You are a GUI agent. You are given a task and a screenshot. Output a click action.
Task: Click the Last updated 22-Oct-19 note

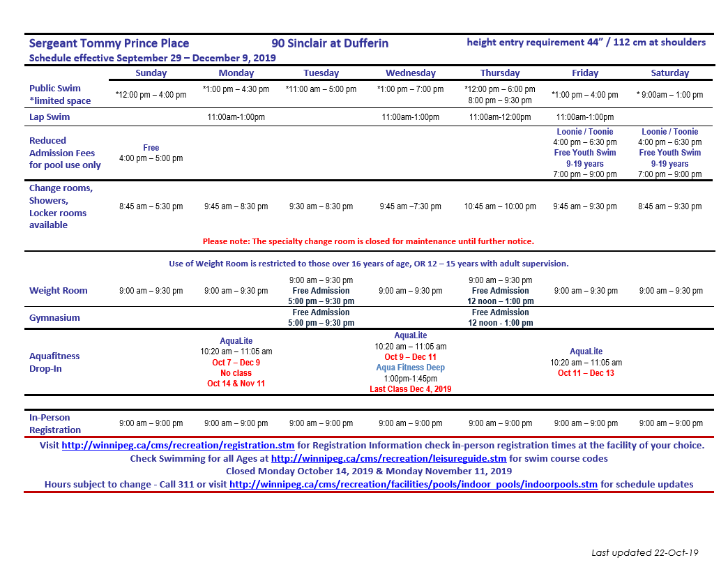pos(644,552)
